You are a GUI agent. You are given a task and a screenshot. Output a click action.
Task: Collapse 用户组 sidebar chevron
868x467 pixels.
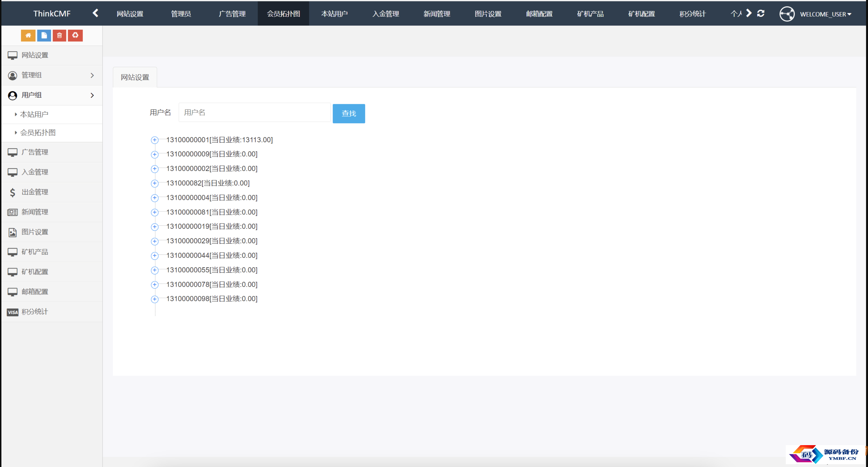92,95
